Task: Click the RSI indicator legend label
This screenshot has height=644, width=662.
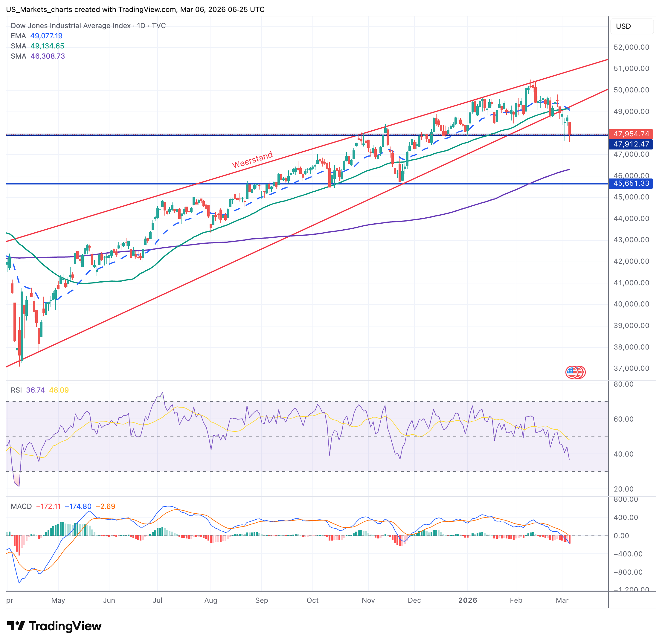Action: click(16, 390)
